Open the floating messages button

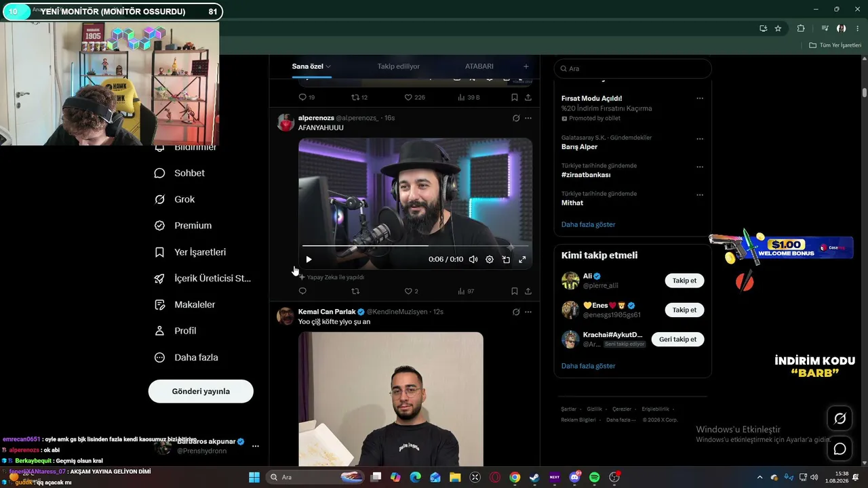tap(840, 449)
